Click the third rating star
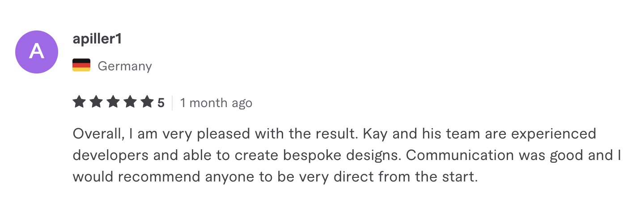This screenshot has width=644, height=216. coord(113,103)
